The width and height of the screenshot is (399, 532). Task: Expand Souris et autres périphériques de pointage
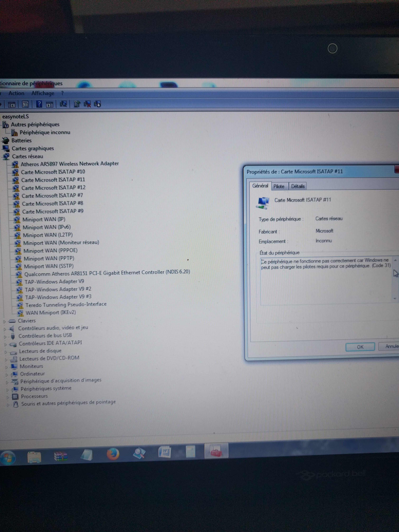(x=8, y=405)
